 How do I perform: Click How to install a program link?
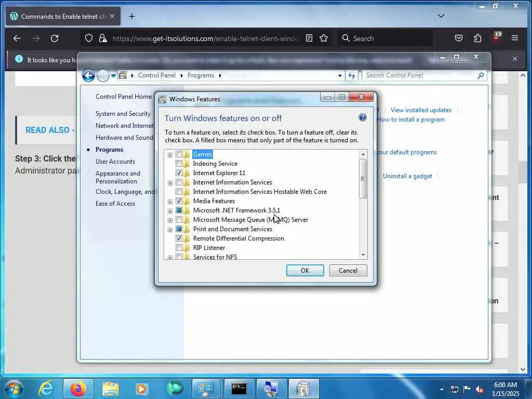[x=410, y=119]
